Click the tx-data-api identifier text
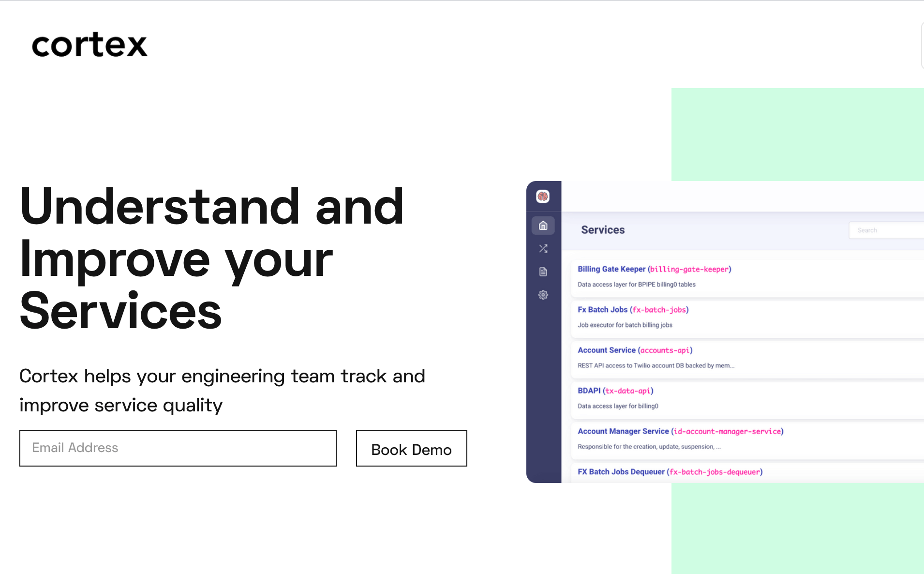Screen dimensions: 924x574 coord(628,391)
